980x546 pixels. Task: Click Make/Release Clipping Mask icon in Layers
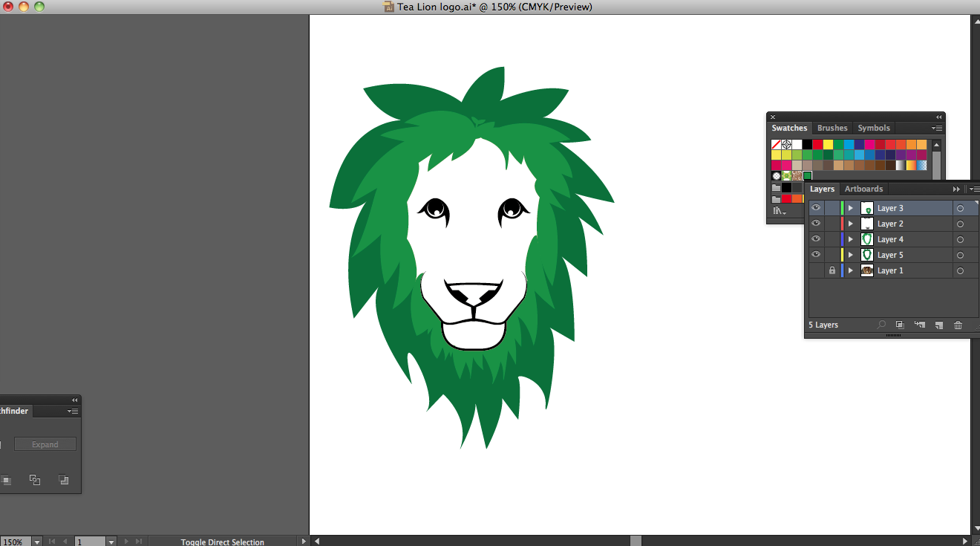[900, 325]
